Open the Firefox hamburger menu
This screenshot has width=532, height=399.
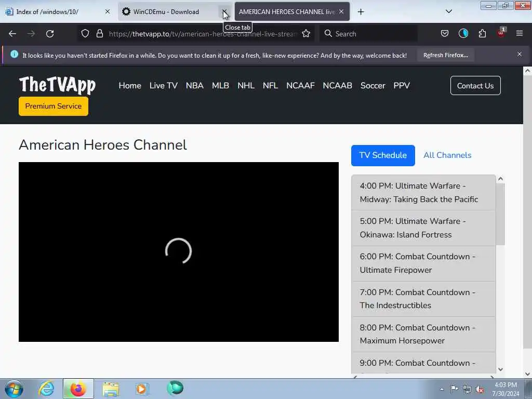[x=520, y=33]
